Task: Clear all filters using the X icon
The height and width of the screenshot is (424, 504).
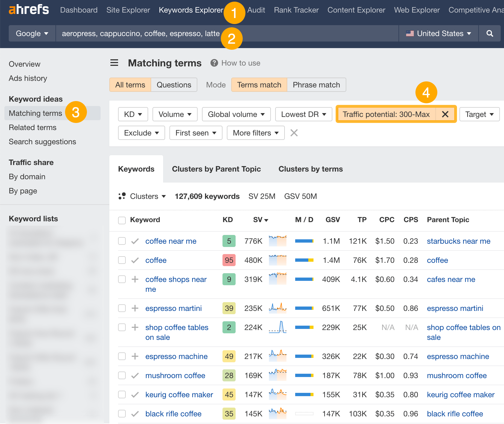Action: click(x=294, y=133)
